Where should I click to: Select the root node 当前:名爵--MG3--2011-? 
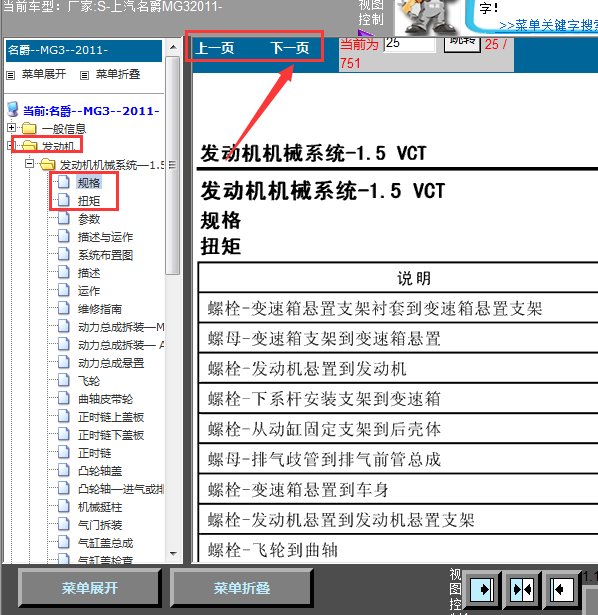[x=91, y=111]
